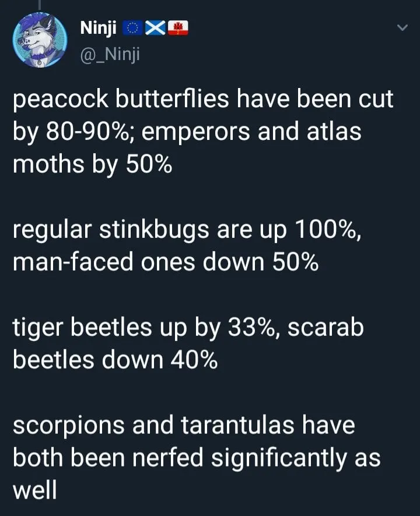
Task: Click the stinkbugs paragraph of the tweet
Action: (x=187, y=245)
